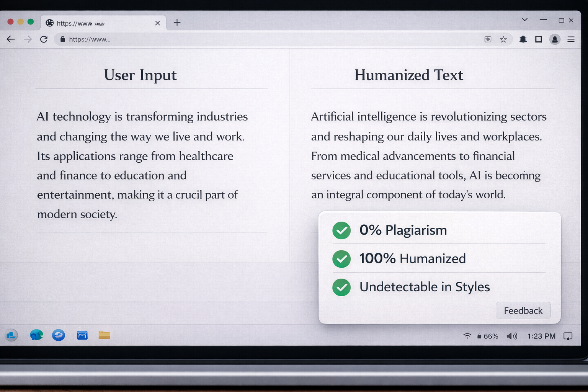This screenshot has height=392, width=588.
Task: Launch the mail app from the taskbar
Action: (x=82, y=335)
